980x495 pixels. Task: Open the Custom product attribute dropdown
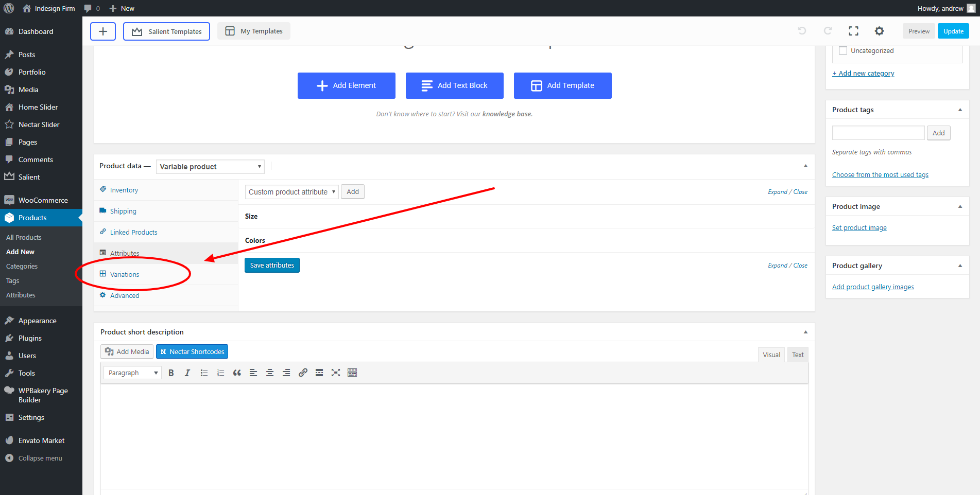(x=291, y=192)
